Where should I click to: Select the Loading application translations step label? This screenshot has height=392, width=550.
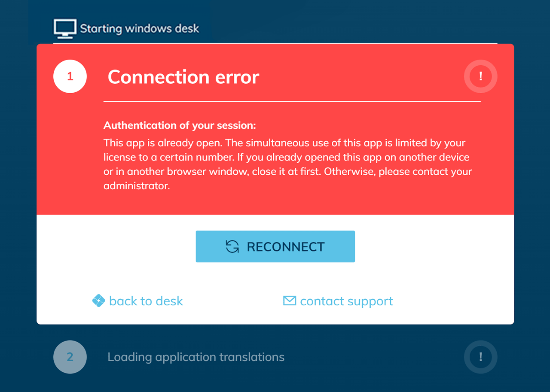pyautogui.click(x=196, y=357)
